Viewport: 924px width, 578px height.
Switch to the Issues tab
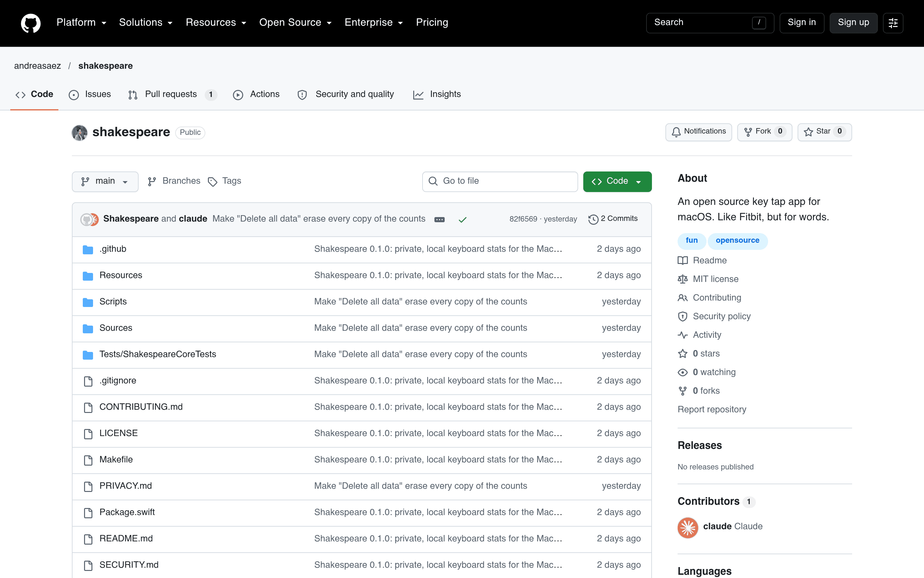point(90,94)
